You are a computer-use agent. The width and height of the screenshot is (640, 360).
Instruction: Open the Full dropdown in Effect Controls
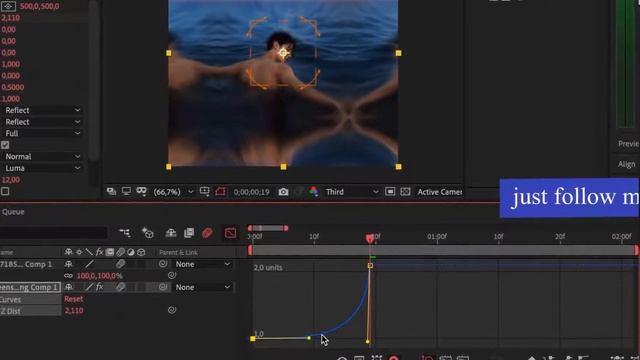(42, 133)
